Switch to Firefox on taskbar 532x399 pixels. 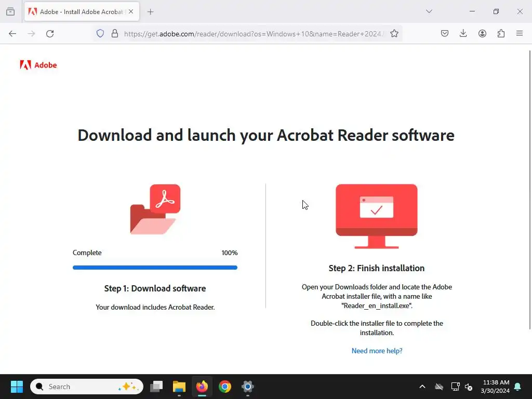202,387
